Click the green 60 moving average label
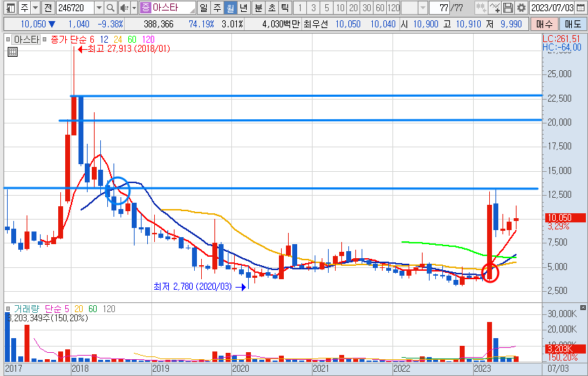 pos(132,39)
